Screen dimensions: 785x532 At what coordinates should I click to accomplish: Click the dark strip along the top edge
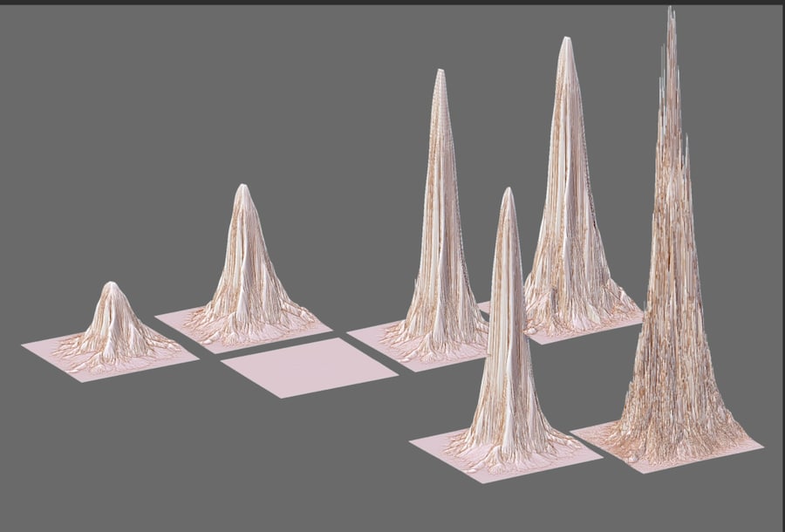point(392,3)
